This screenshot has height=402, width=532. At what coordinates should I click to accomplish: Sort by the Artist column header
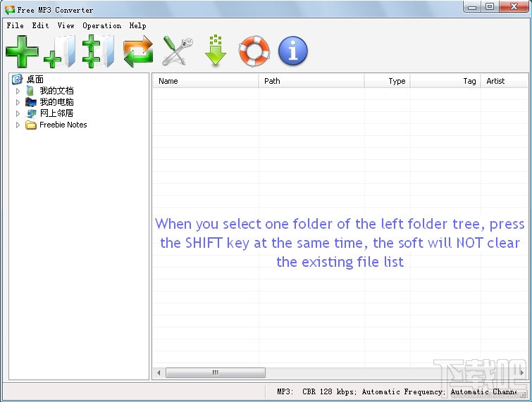tap(505, 81)
